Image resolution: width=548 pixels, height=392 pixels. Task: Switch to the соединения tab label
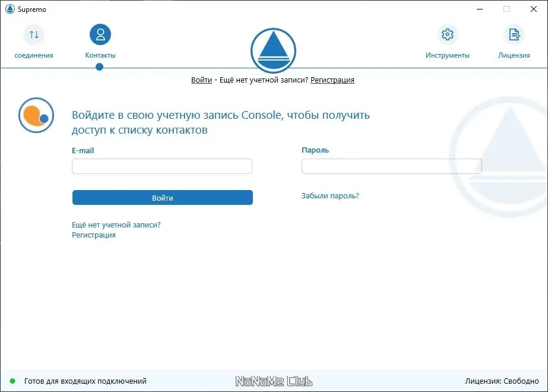[x=34, y=55]
